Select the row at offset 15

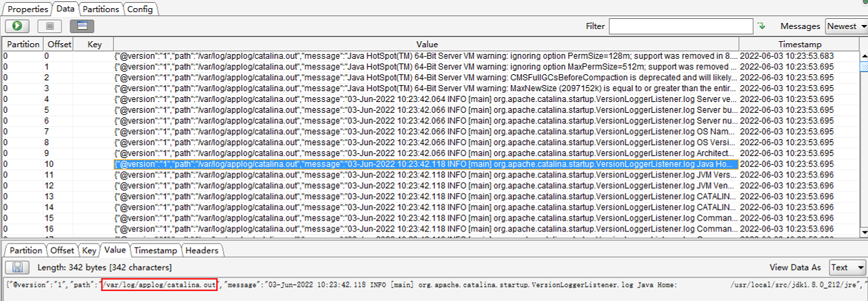pyautogui.click(x=426, y=218)
